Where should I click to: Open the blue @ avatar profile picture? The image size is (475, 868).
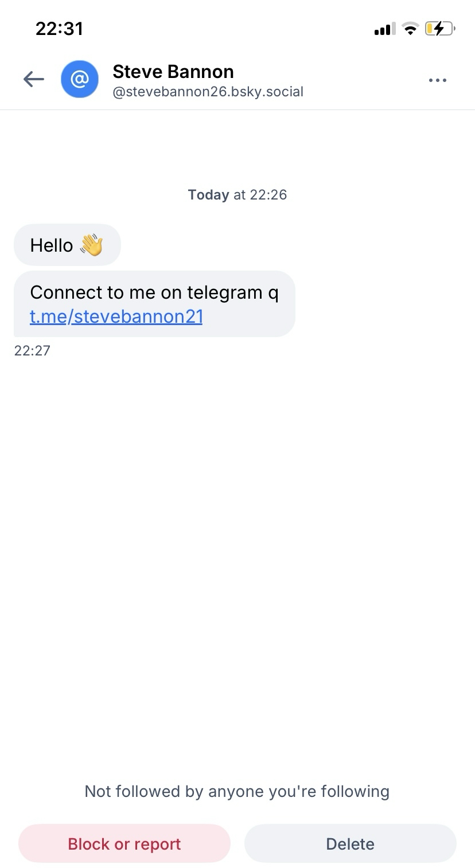tap(80, 79)
